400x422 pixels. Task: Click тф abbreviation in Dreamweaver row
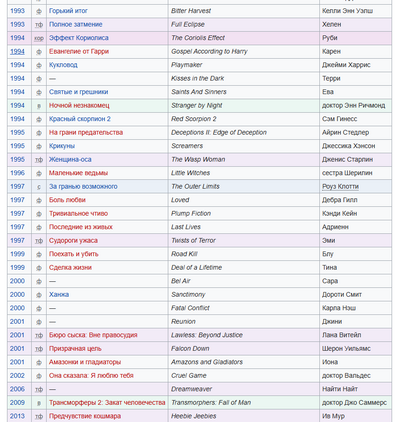(x=39, y=389)
